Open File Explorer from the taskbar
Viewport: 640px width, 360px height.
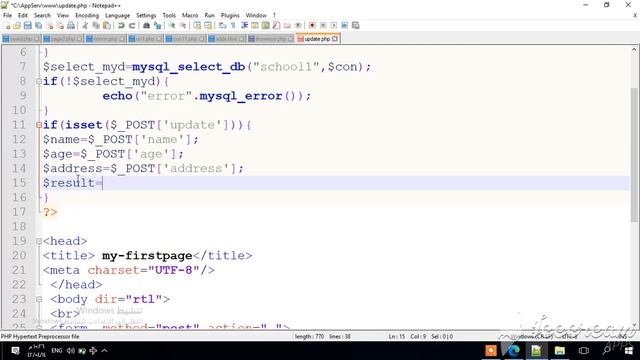click(x=560, y=351)
